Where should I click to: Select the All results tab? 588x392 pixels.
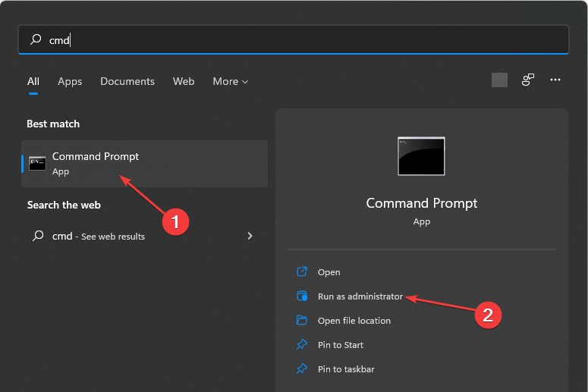[x=33, y=81]
